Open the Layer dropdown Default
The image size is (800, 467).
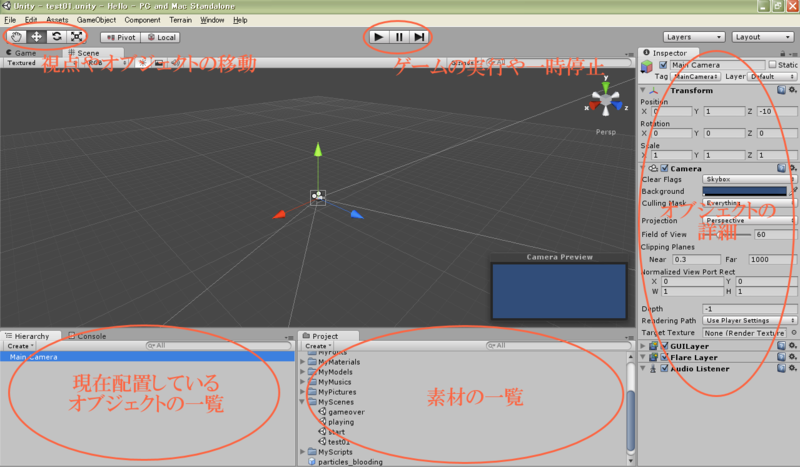click(772, 77)
